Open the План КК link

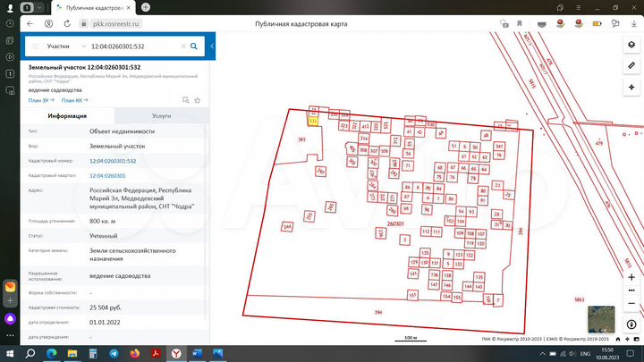click(74, 100)
